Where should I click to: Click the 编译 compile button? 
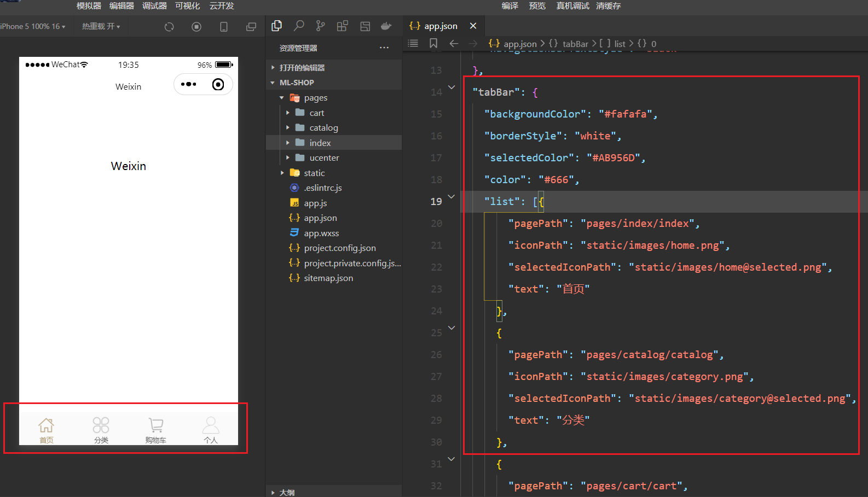(510, 6)
